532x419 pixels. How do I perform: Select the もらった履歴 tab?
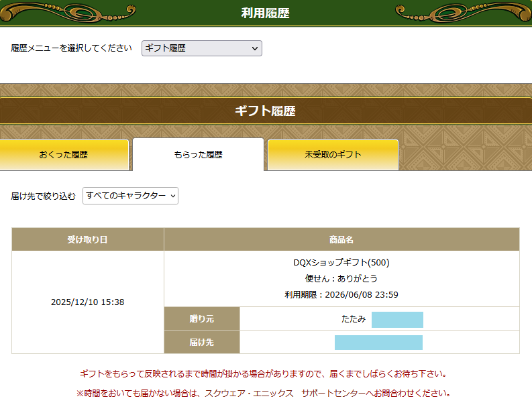click(198, 155)
